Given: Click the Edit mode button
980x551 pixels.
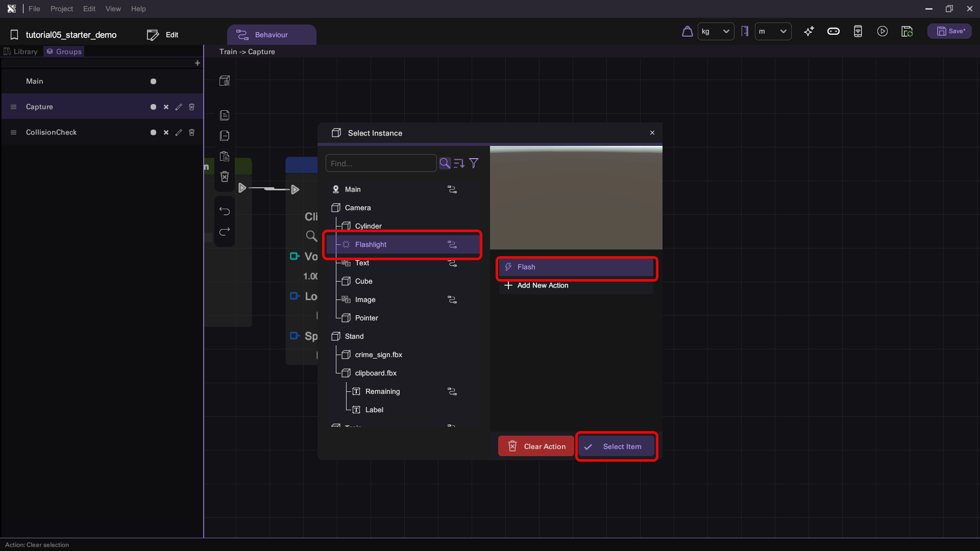Looking at the screenshot, I should [x=163, y=35].
